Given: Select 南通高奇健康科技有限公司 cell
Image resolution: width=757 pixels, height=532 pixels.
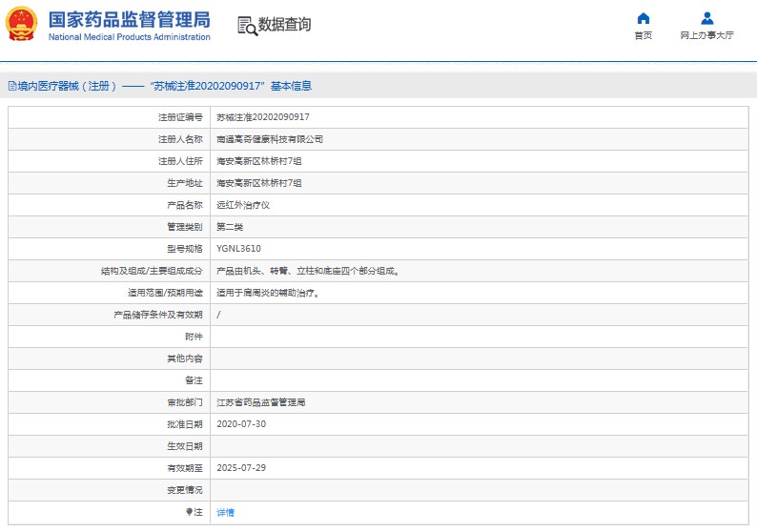Looking at the screenshot, I should pos(270,139).
